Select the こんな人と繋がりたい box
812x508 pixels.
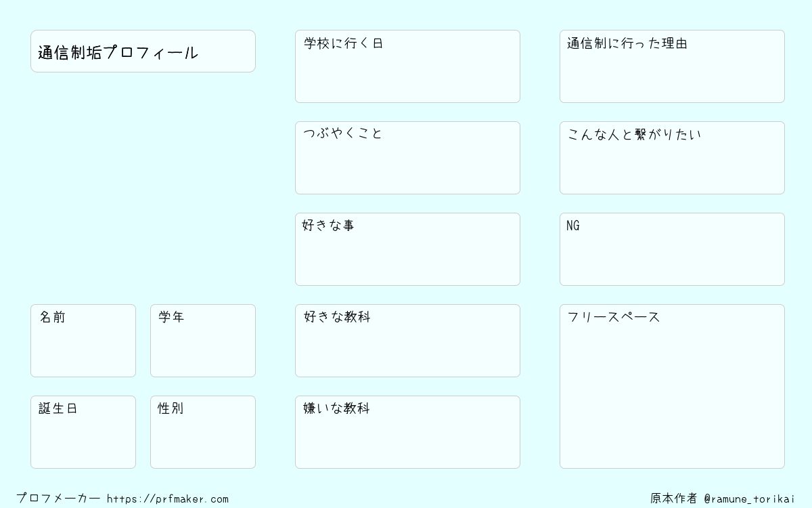point(672,158)
